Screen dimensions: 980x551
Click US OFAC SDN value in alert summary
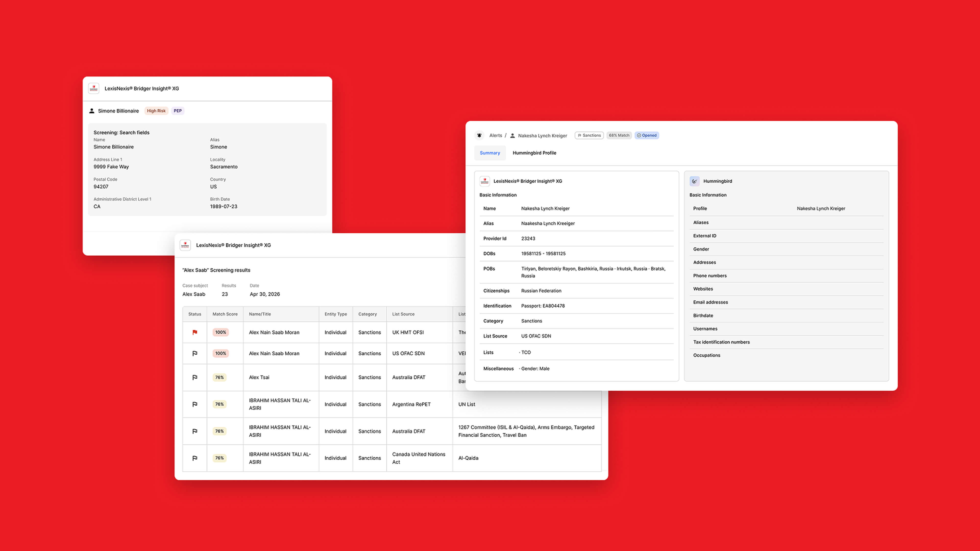pyautogui.click(x=536, y=336)
